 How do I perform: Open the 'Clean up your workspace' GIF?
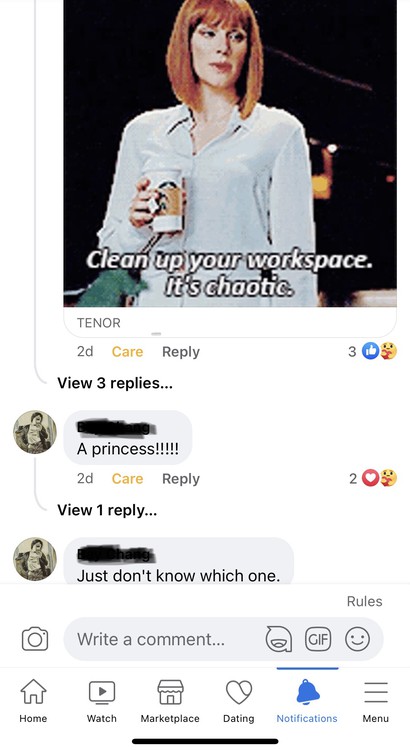230,153
